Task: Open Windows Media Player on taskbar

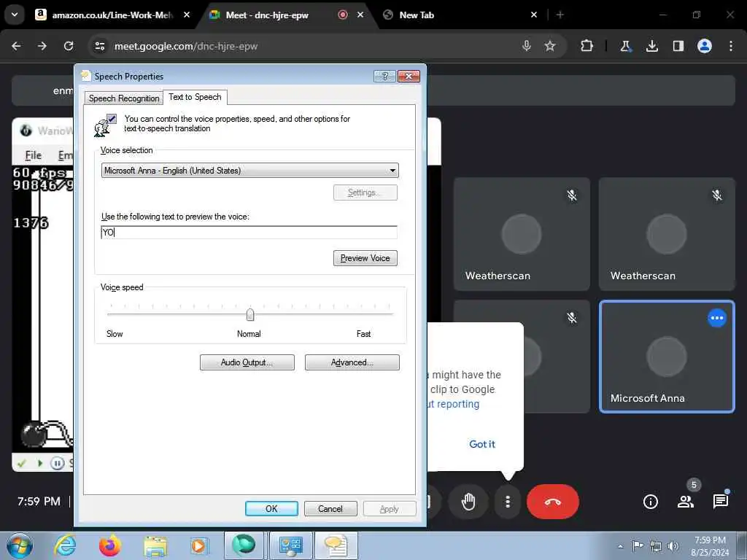Action: pos(198,545)
